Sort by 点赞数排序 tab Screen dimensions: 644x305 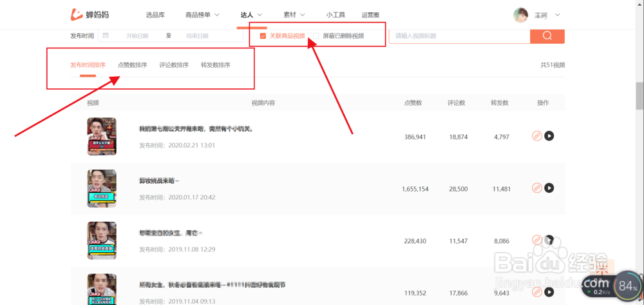click(132, 65)
